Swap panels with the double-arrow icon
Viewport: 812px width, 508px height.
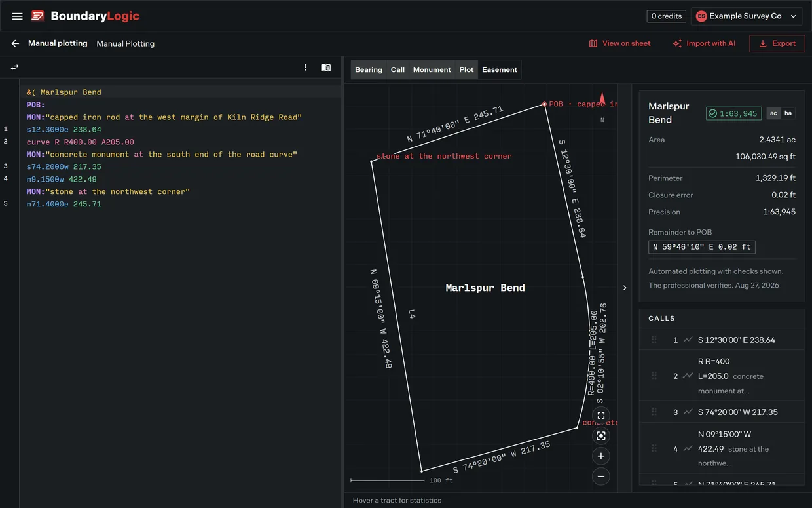[x=14, y=68]
